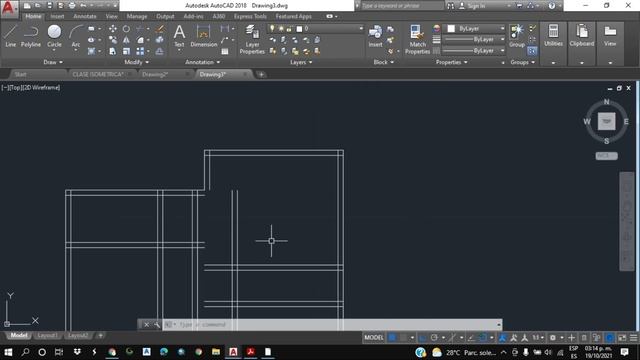Toggle annotation visibility in status bar
The width and height of the screenshot is (640, 360).
tap(503, 338)
